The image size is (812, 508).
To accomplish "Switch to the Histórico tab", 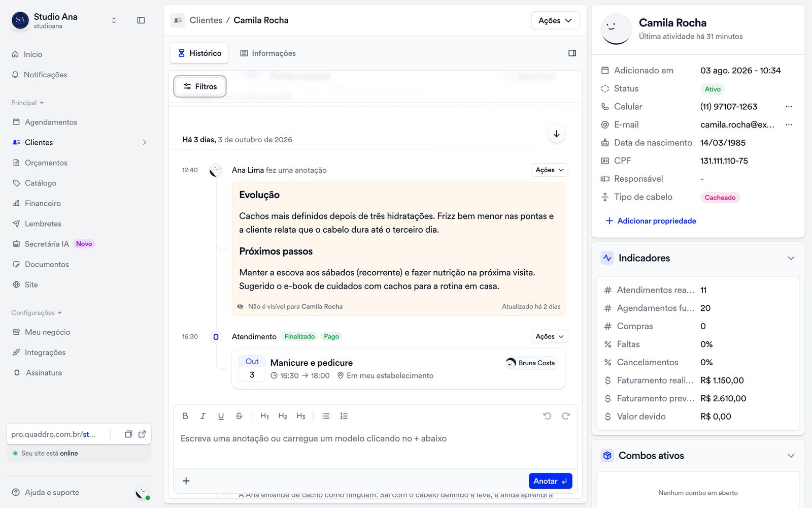I will pyautogui.click(x=199, y=53).
